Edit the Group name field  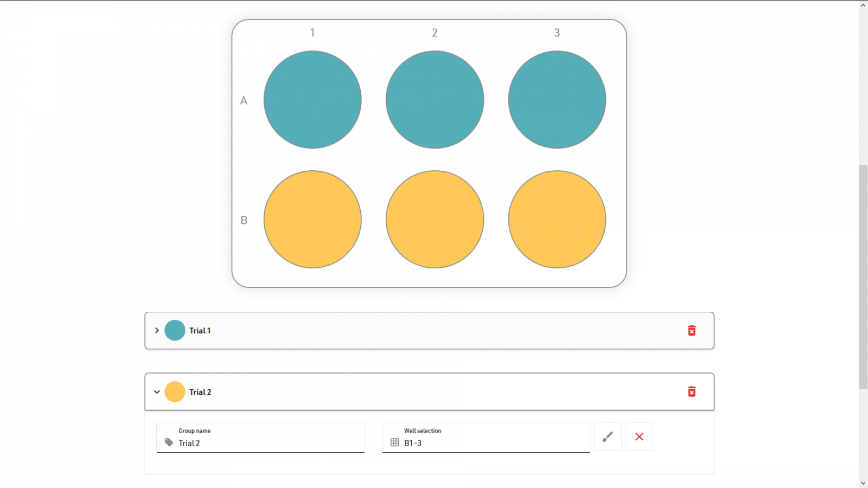click(260, 438)
